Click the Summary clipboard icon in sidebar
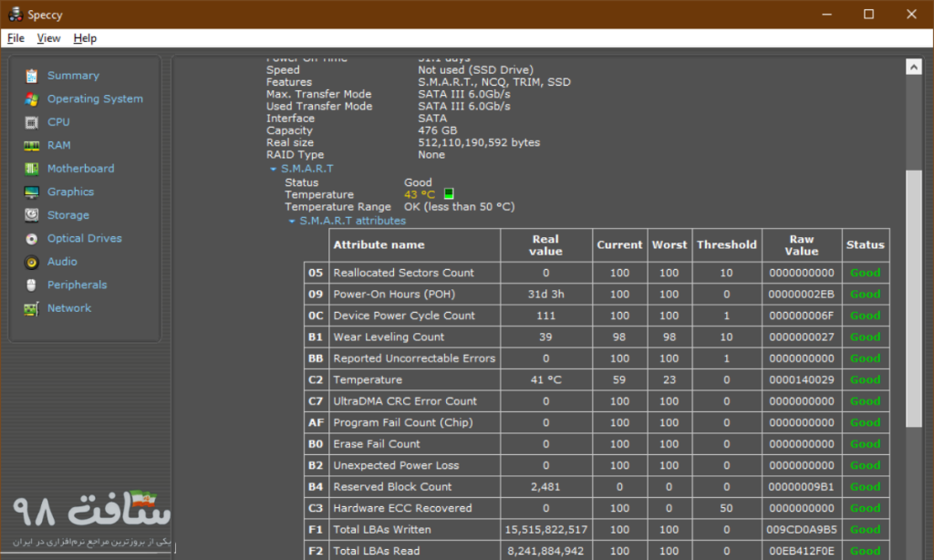 pos(32,76)
